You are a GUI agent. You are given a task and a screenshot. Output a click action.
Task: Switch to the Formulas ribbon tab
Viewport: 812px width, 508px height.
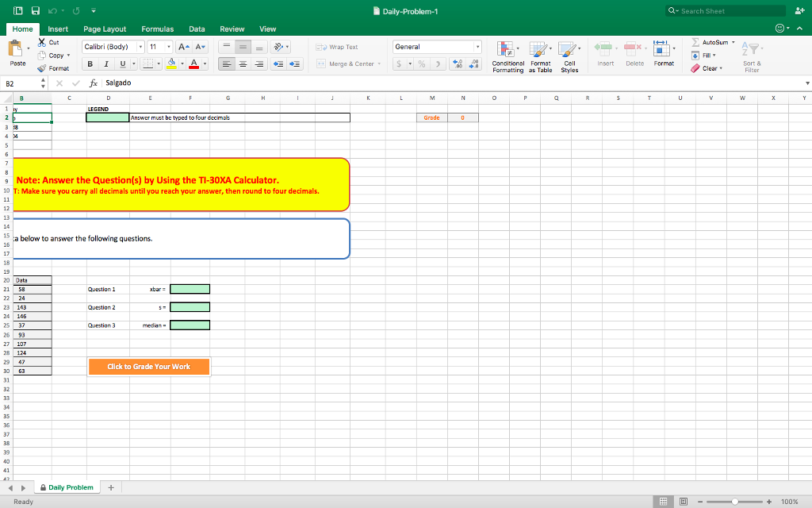157,29
